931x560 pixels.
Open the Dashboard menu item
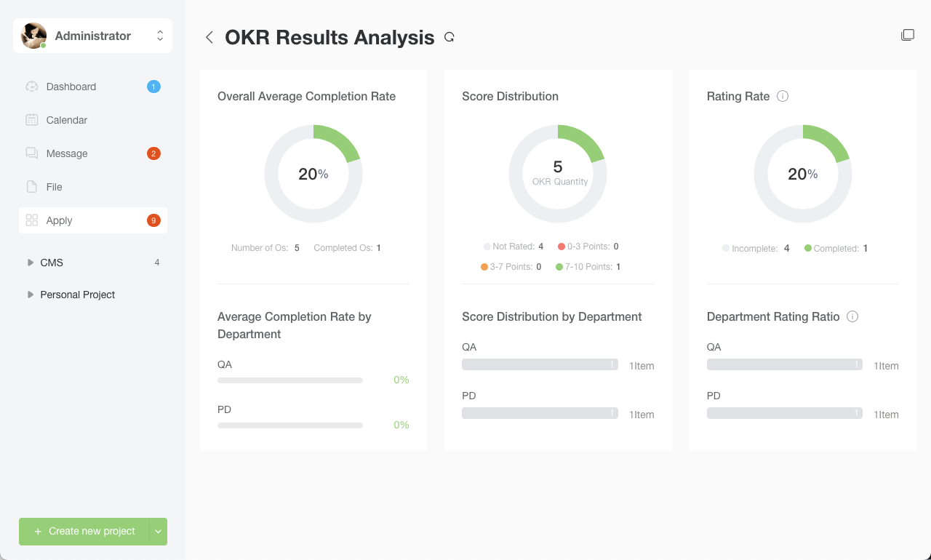tap(93, 87)
